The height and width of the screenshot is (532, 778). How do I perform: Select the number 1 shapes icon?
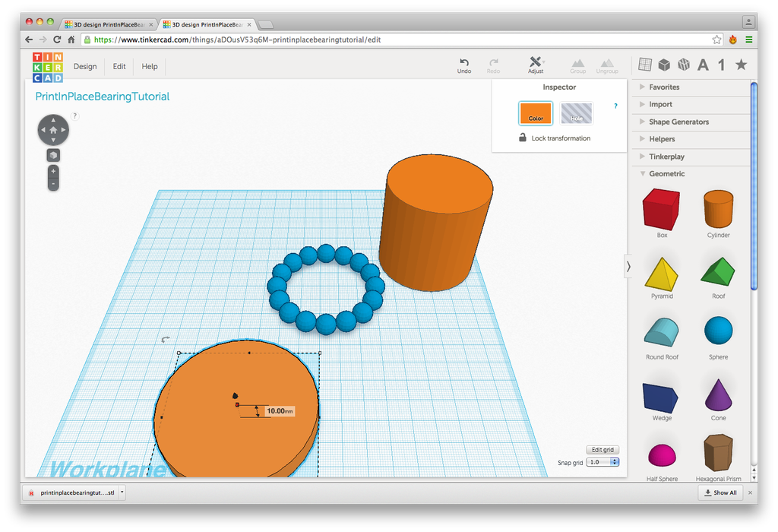coord(722,65)
